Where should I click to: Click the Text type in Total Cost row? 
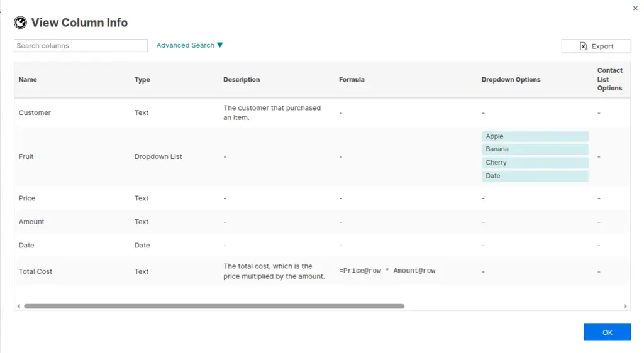[142, 271]
